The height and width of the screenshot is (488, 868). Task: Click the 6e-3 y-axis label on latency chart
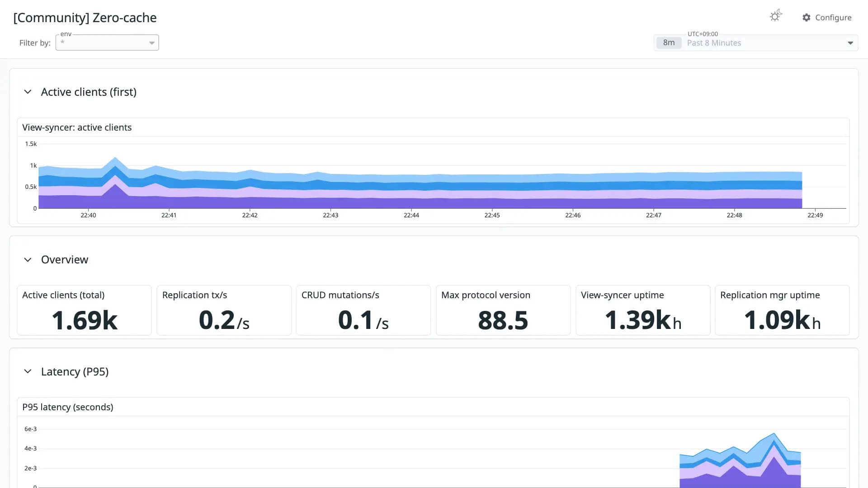point(30,429)
